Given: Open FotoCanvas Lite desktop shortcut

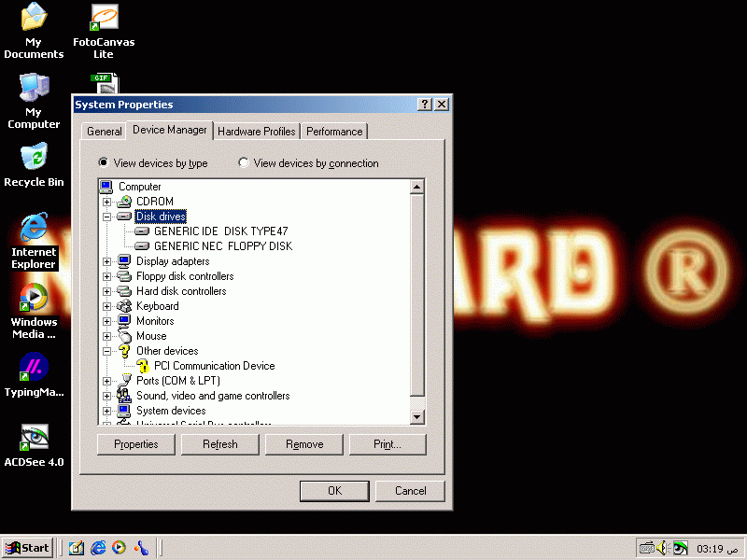Looking at the screenshot, I should tap(104, 31).
